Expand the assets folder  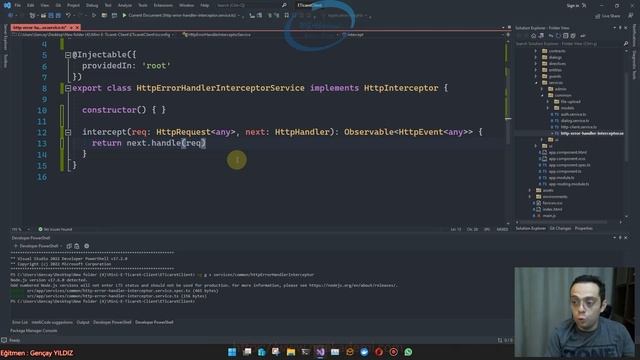click(530, 191)
